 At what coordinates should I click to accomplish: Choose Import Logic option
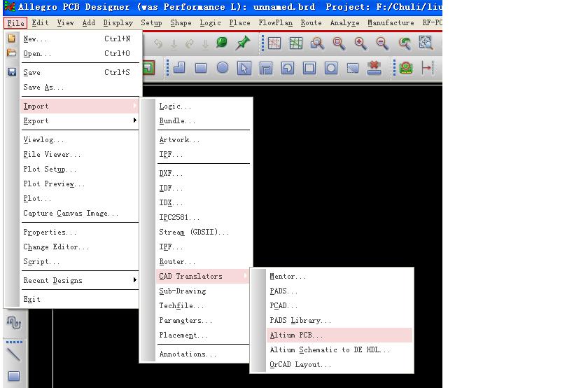coord(202,106)
